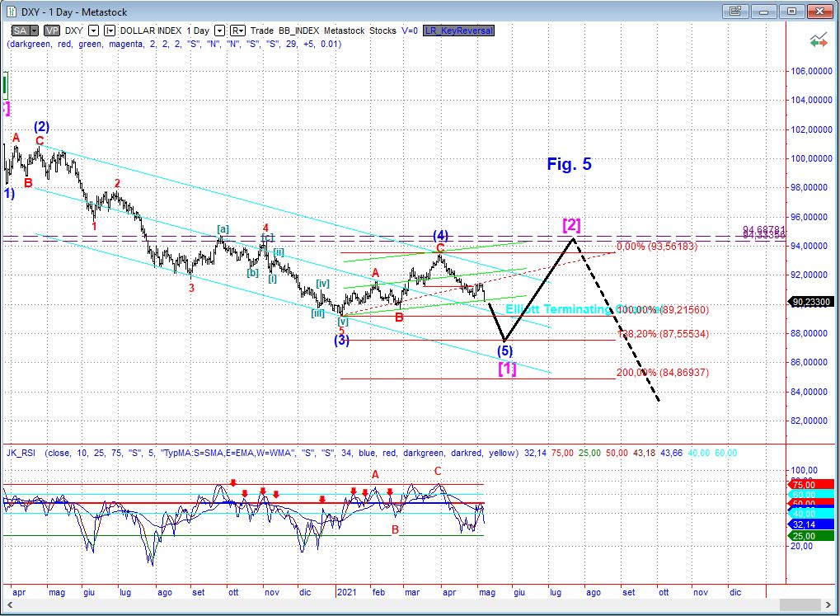The image size is (840, 616).
Task: Click the VP button in chart header
Action: [51, 31]
